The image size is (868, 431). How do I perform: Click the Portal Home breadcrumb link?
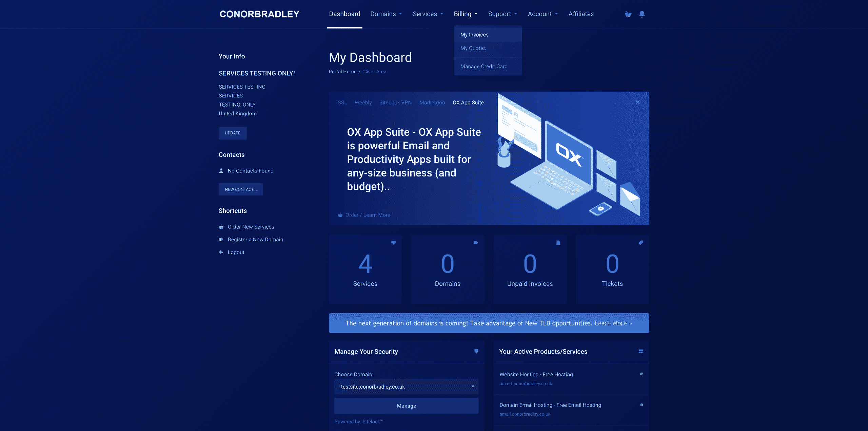click(342, 72)
